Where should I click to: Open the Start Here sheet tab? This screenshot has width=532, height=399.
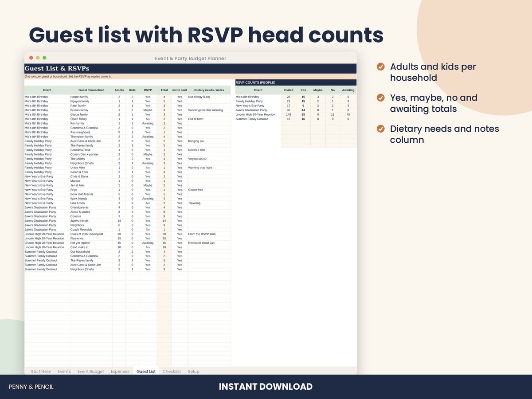(41, 372)
